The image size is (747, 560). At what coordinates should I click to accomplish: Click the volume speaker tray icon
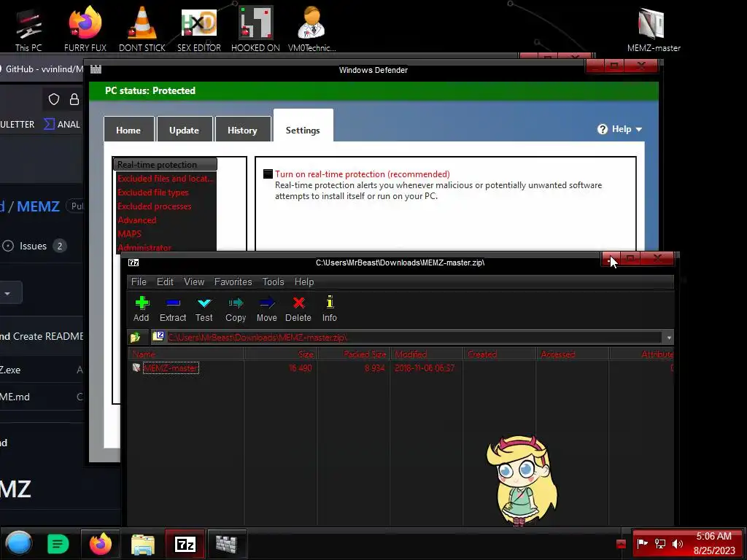(678, 543)
